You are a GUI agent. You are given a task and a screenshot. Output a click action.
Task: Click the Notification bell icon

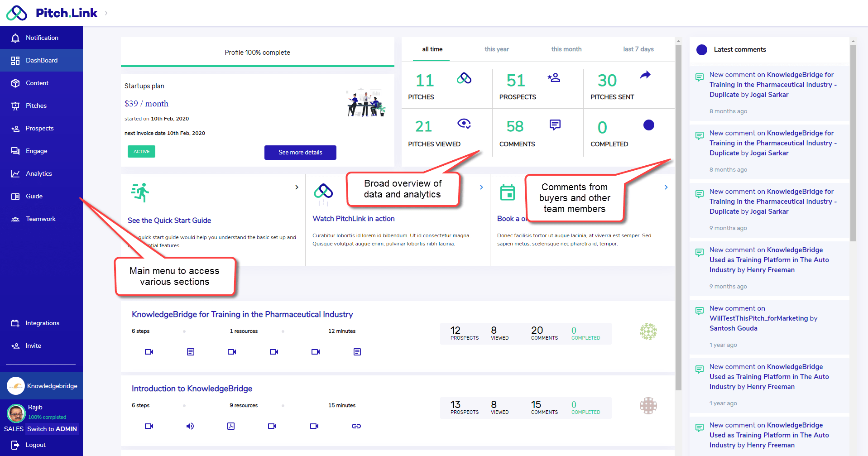click(x=15, y=38)
